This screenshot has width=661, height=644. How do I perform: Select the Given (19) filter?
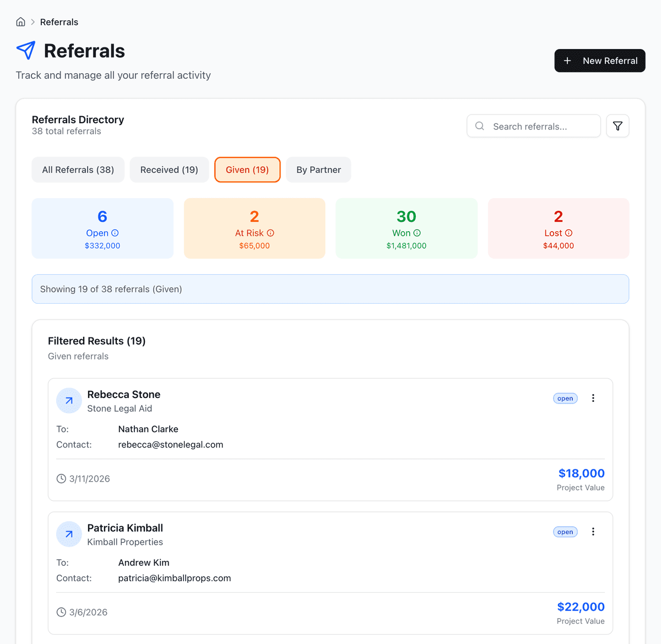click(247, 170)
